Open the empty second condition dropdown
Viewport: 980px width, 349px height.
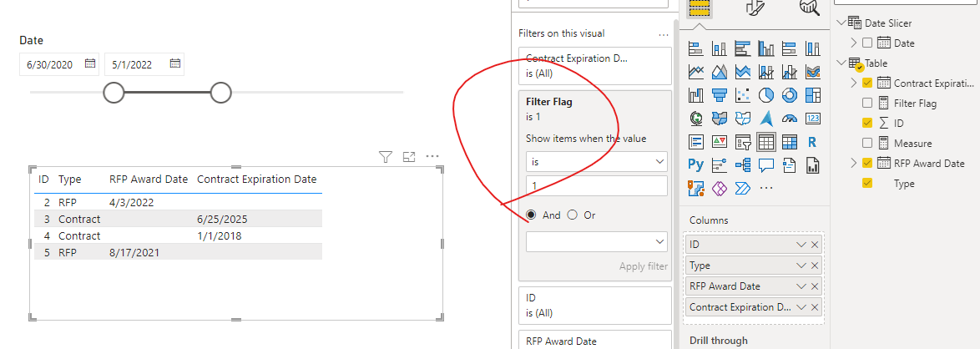coord(596,241)
